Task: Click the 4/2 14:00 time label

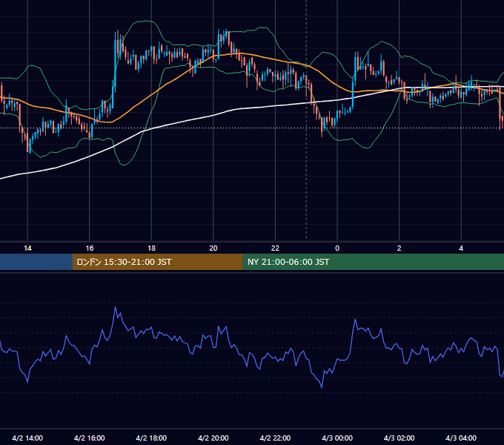Action: (x=27, y=438)
